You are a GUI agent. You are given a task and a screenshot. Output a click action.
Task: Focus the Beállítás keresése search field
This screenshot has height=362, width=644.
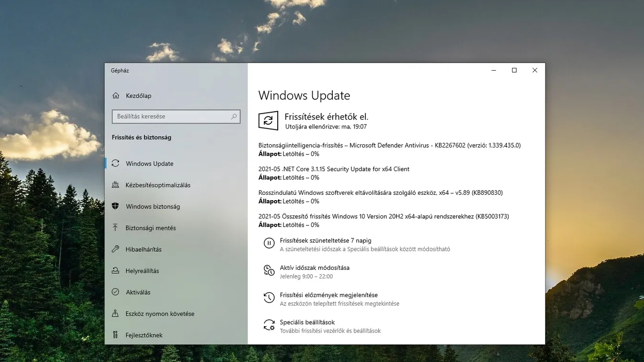click(x=176, y=117)
